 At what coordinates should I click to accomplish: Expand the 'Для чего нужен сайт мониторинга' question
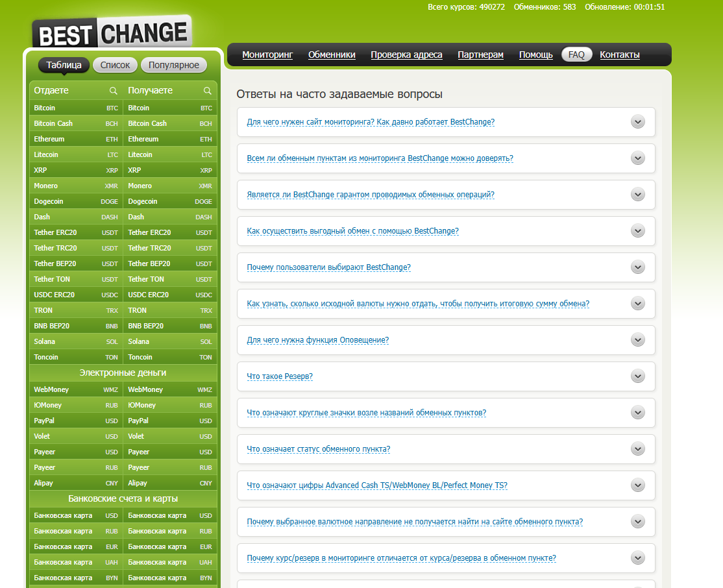point(638,122)
